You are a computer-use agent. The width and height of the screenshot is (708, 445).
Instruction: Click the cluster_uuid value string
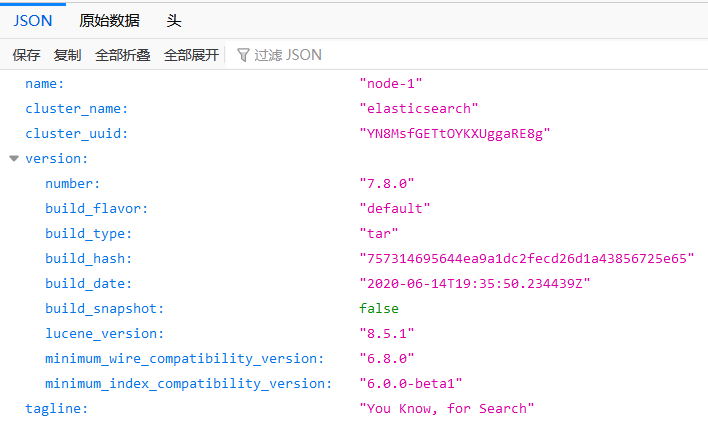coord(455,134)
